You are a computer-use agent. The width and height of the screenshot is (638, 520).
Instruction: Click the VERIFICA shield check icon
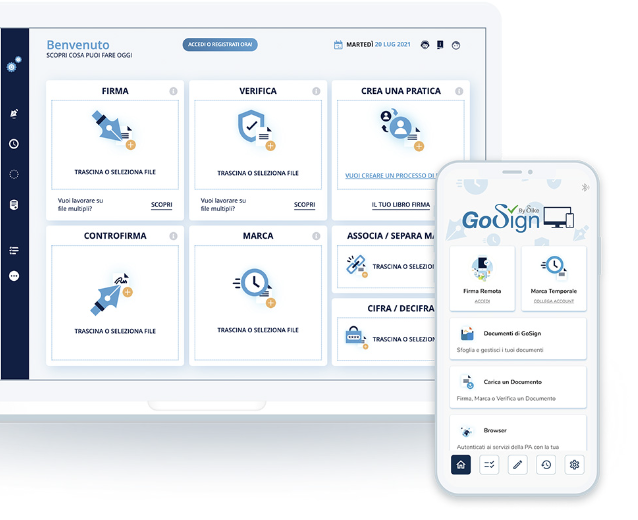[x=256, y=130]
